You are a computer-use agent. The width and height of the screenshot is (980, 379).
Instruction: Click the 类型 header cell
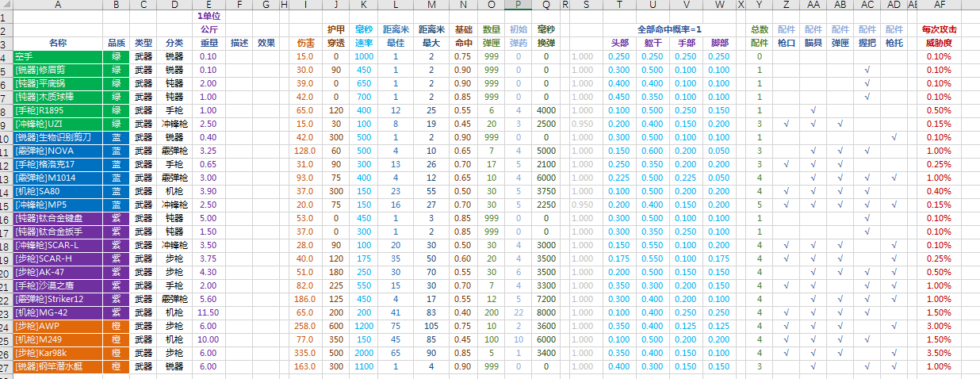[143, 43]
